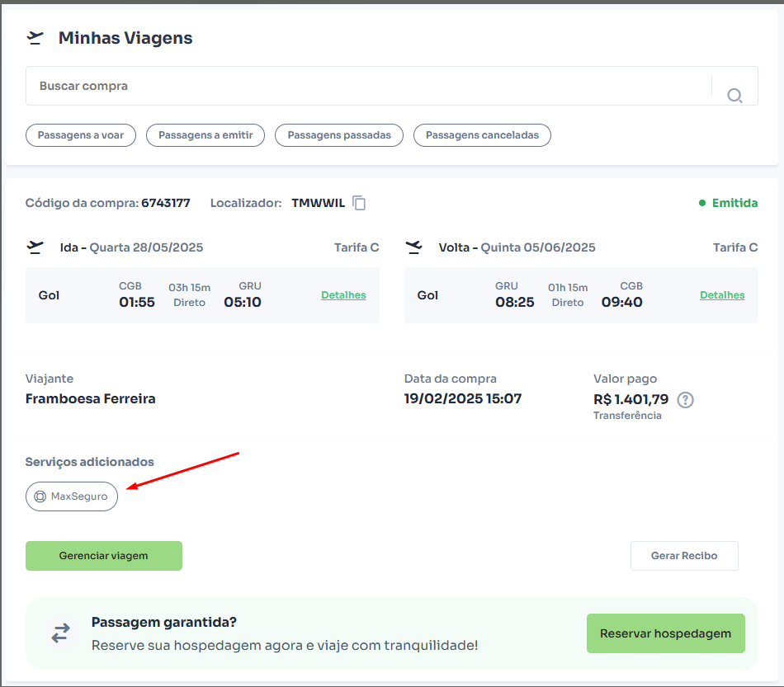Show Passagens passadas
This screenshot has width=784, height=687.
pos(339,135)
